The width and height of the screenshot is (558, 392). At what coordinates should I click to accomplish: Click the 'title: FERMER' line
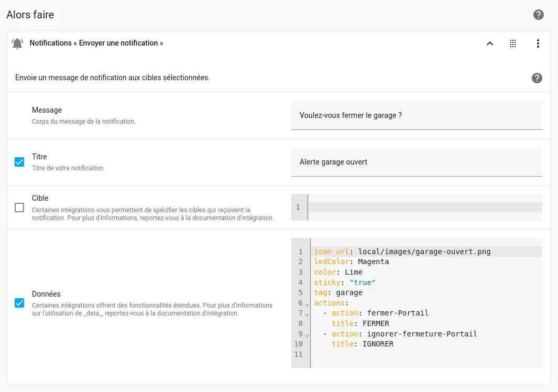tap(360, 323)
